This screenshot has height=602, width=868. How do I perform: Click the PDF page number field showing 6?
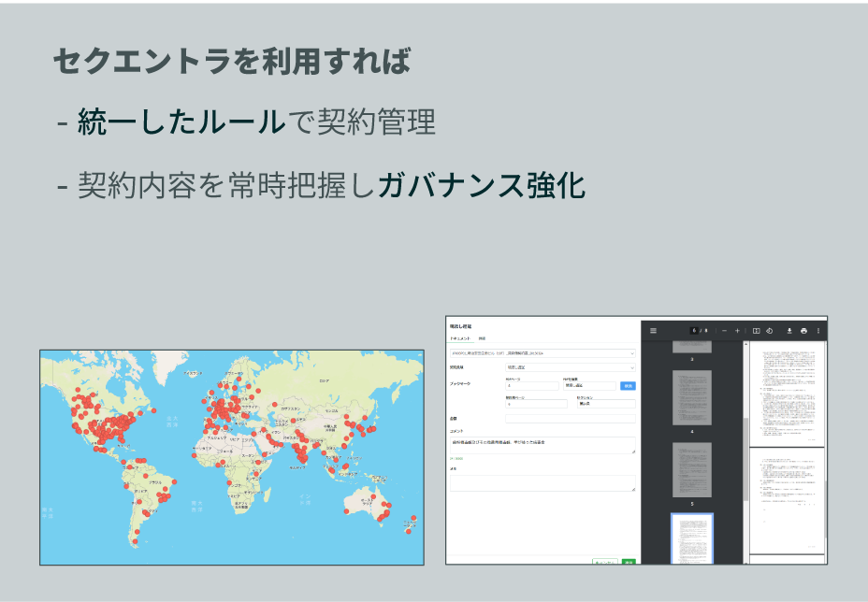[x=694, y=331]
